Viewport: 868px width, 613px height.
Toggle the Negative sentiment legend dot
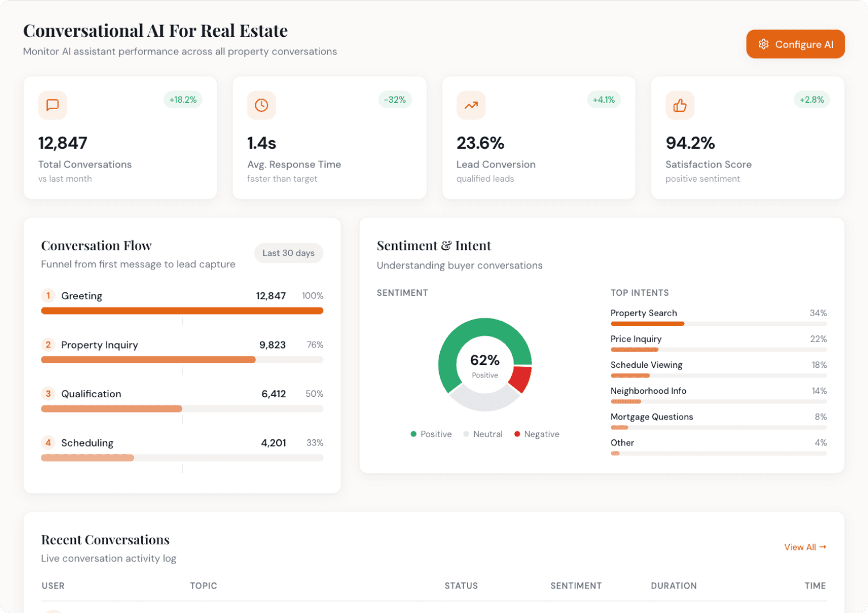pos(517,434)
